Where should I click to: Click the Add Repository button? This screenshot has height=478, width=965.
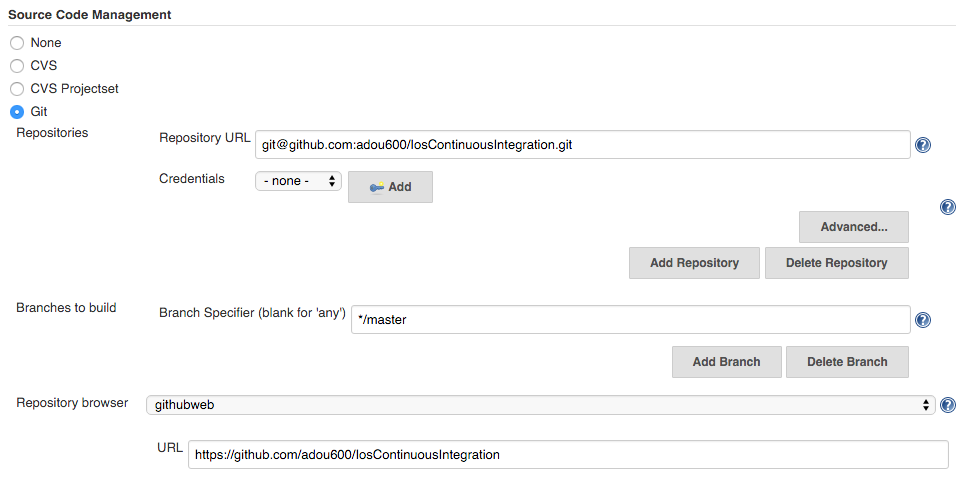[x=694, y=263]
